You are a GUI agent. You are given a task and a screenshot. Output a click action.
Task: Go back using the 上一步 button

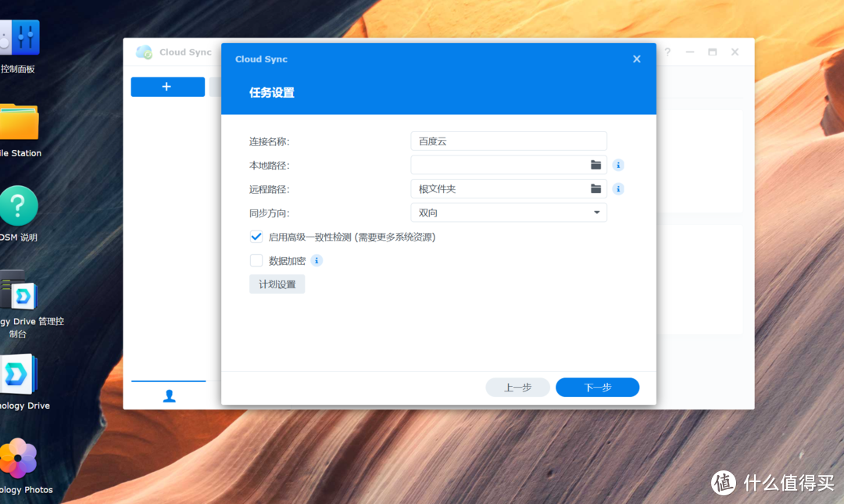517,387
